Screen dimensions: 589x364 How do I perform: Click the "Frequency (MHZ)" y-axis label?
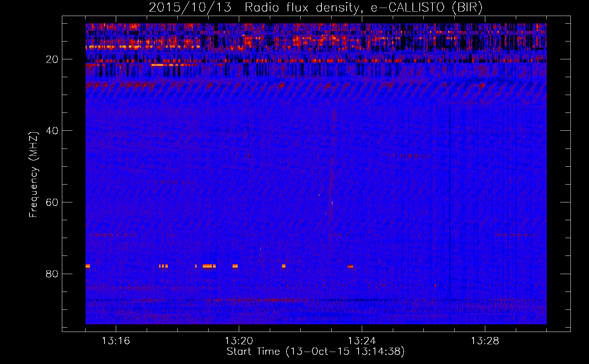click(x=33, y=174)
